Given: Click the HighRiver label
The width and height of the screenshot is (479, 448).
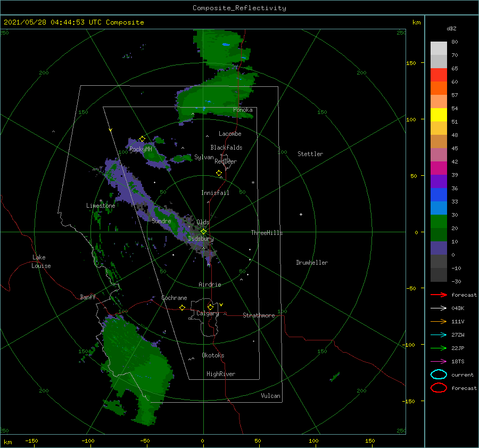Looking at the screenshot, I should point(221,374).
